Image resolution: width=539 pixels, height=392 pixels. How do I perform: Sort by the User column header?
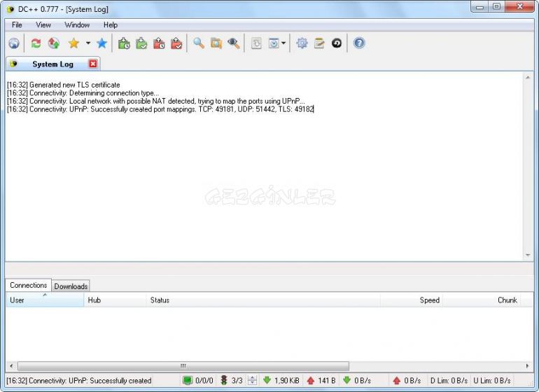point(45,300)
